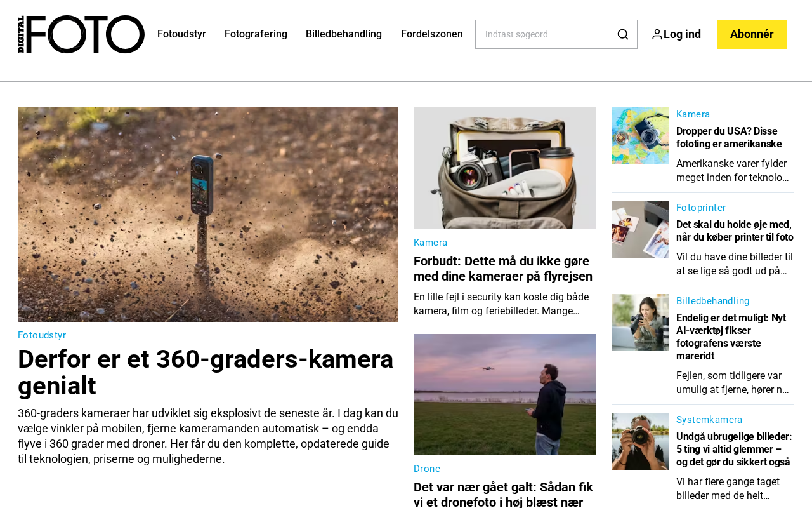
Task: Open the camera bag article thumbnail
Action: point(505,168)
